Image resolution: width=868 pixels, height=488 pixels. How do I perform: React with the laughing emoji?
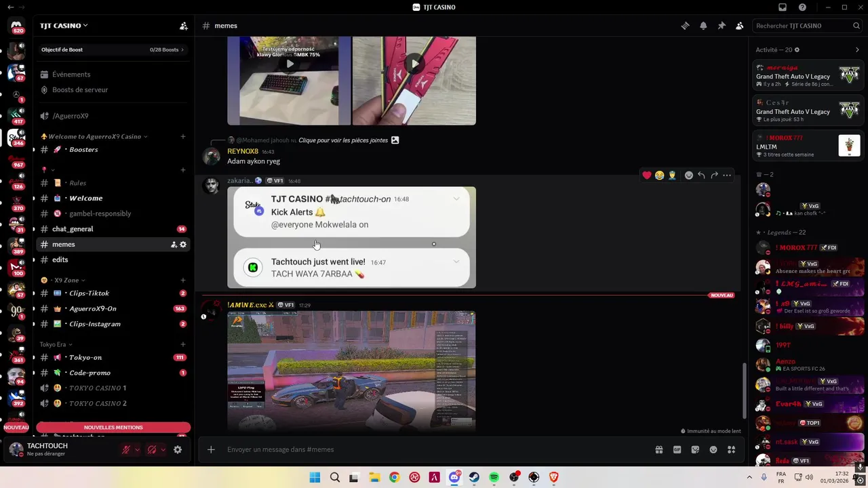pos(659,176)
